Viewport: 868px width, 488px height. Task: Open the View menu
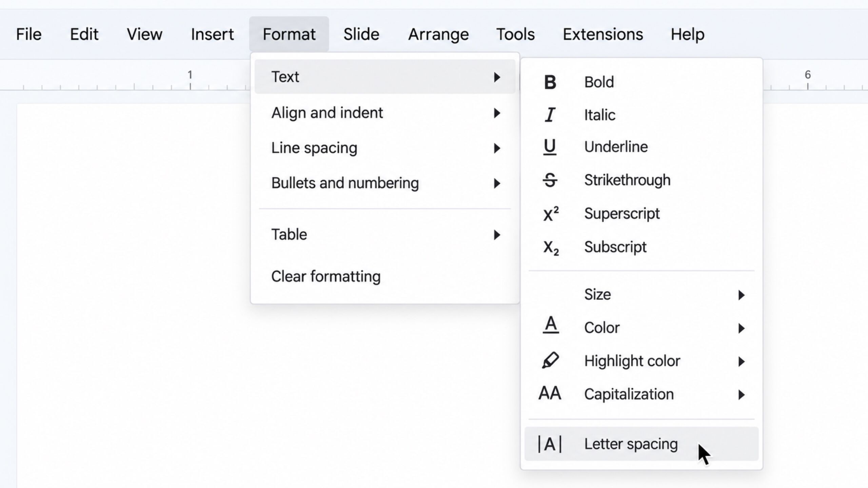coord(144,34)
